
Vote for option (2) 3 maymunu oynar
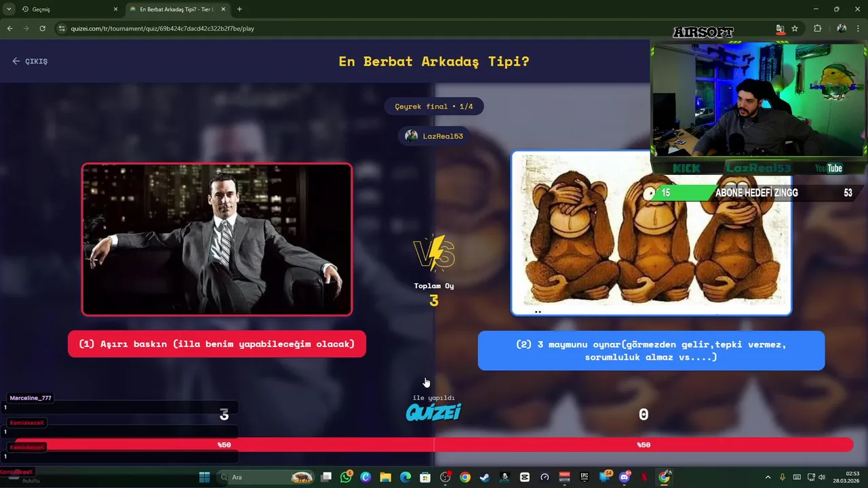[651, 350]
